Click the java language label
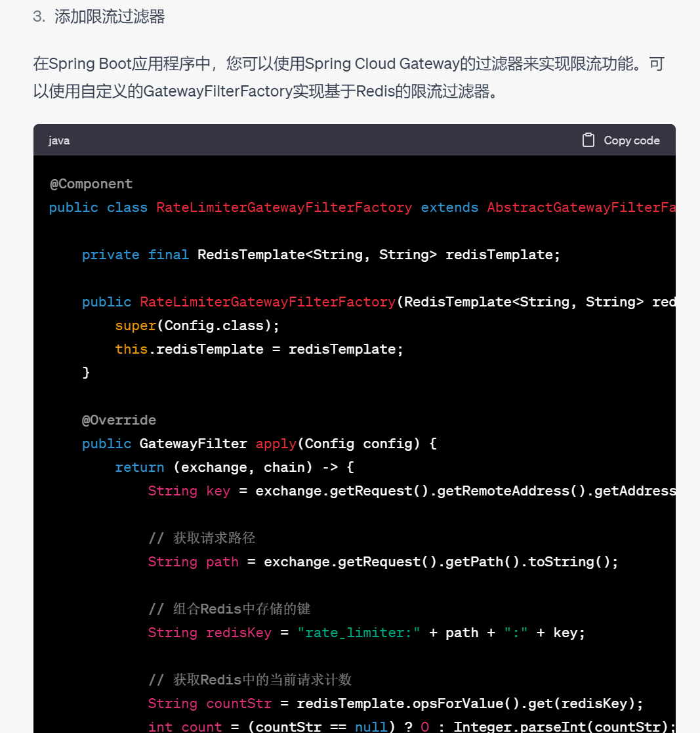 [x=59, y=140]
